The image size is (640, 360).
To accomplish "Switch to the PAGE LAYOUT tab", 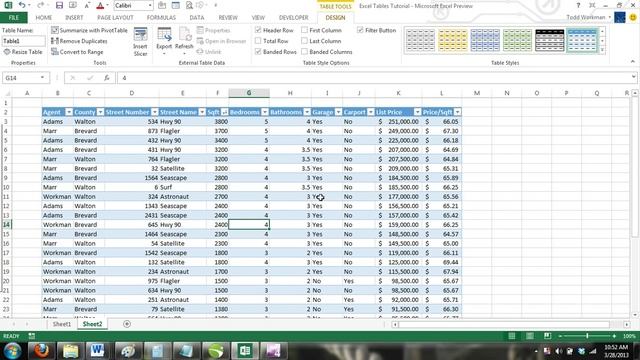I will [x=115, y=18].
